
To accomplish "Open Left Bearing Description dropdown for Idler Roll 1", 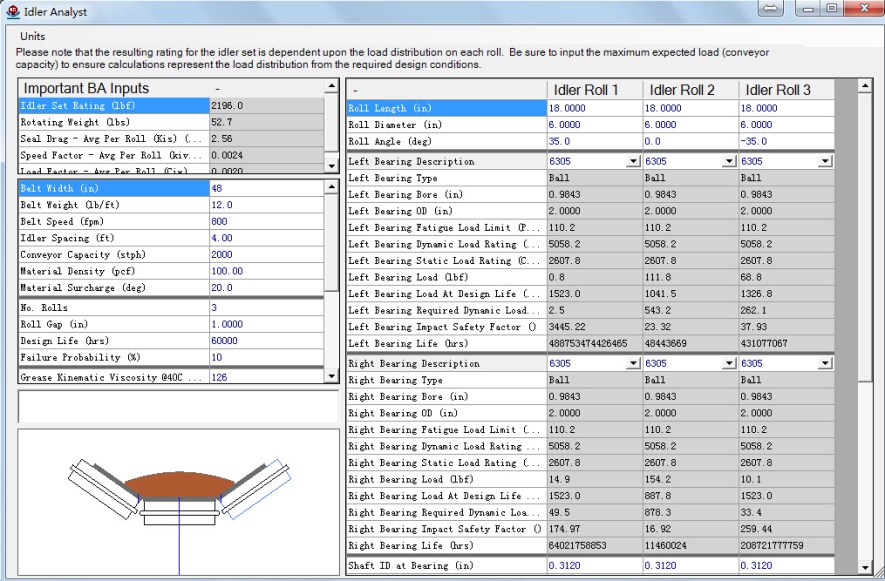I will 633,161.
